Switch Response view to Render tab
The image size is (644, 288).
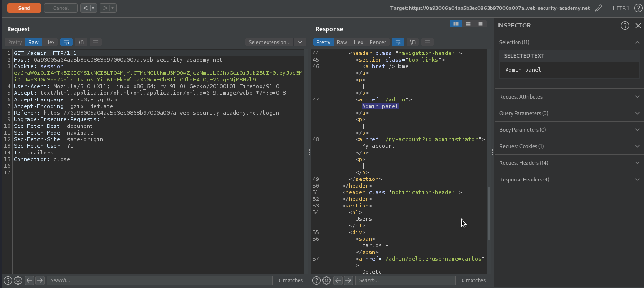pos(378,42)
